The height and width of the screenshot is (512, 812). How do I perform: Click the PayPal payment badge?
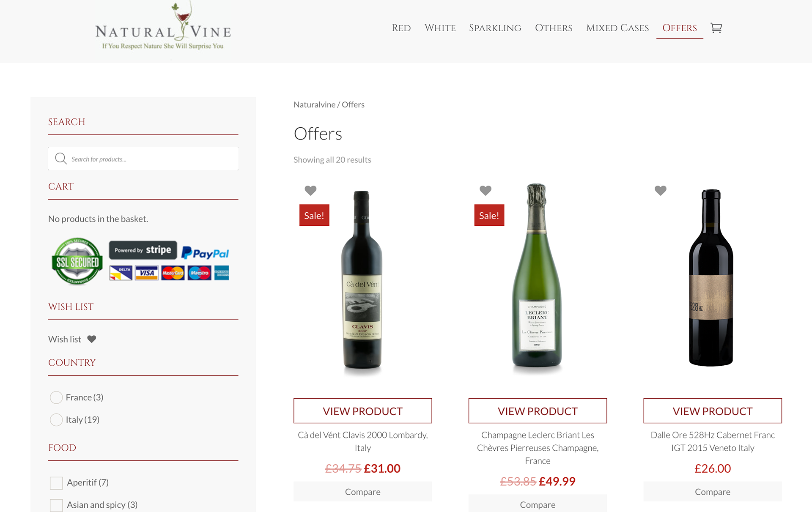pyautogui.click(x=205, y=253)
